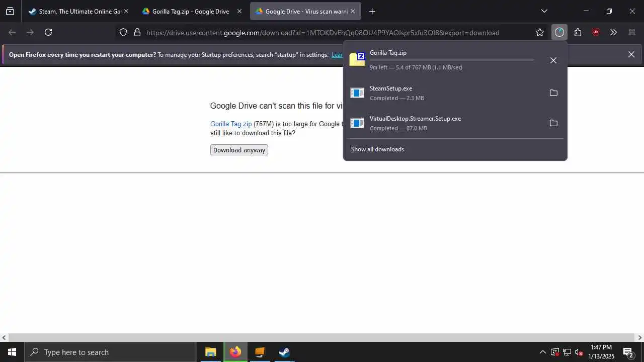Open the orange app taskbar icon

pos(260,352)
